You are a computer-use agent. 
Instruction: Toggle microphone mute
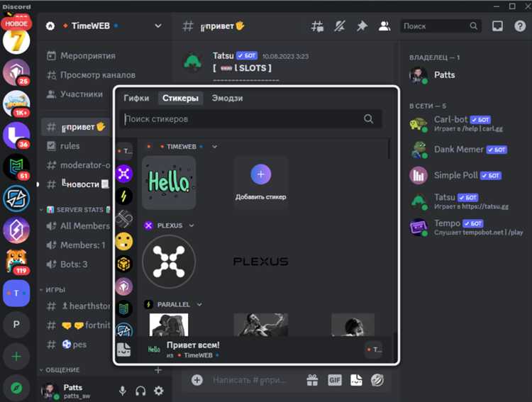click(x=123, y=391)
